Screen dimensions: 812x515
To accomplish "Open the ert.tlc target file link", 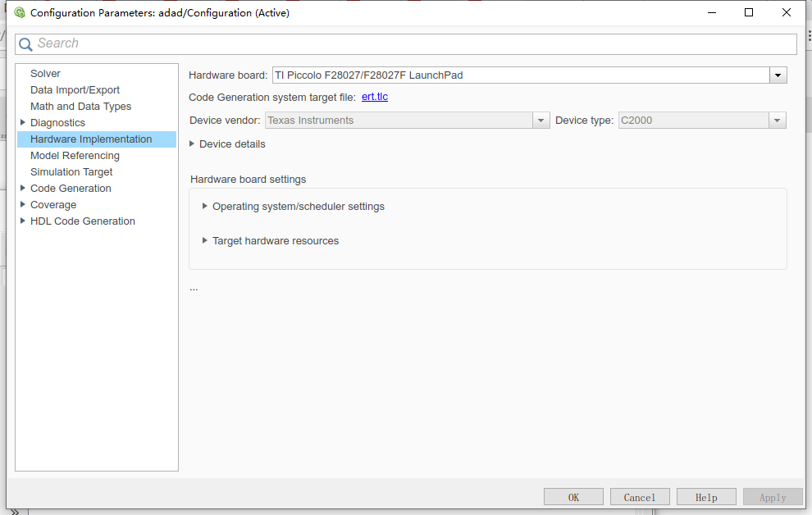I will pyautogui.click(x=374, y=97).
